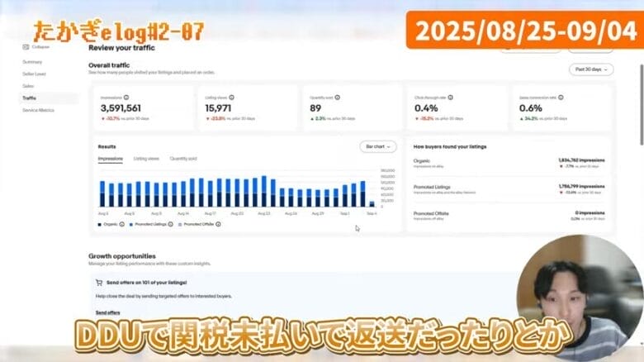Switch to the Listing views chart tab

(x=146, y=158)
